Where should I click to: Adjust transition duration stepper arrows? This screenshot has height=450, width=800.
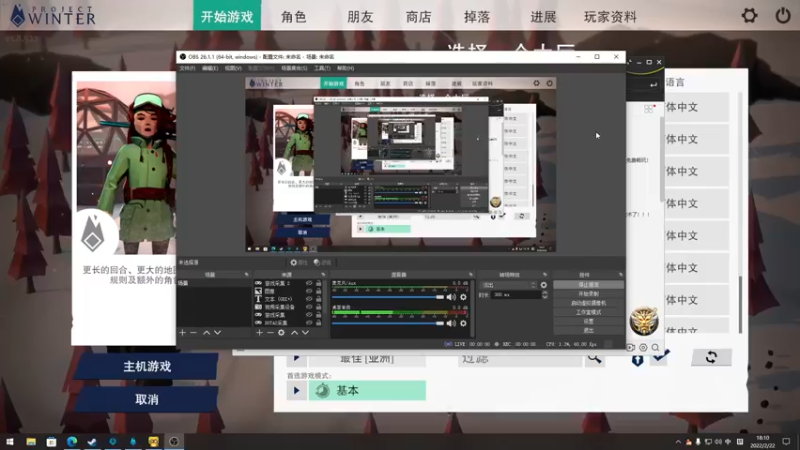tap(544, 295)
